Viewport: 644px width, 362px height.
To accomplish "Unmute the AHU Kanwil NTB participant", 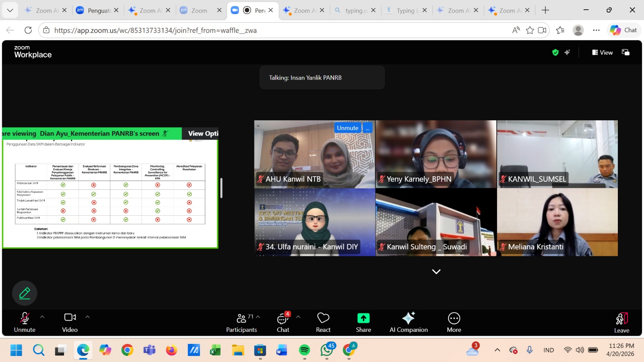I will pos(348,128).
